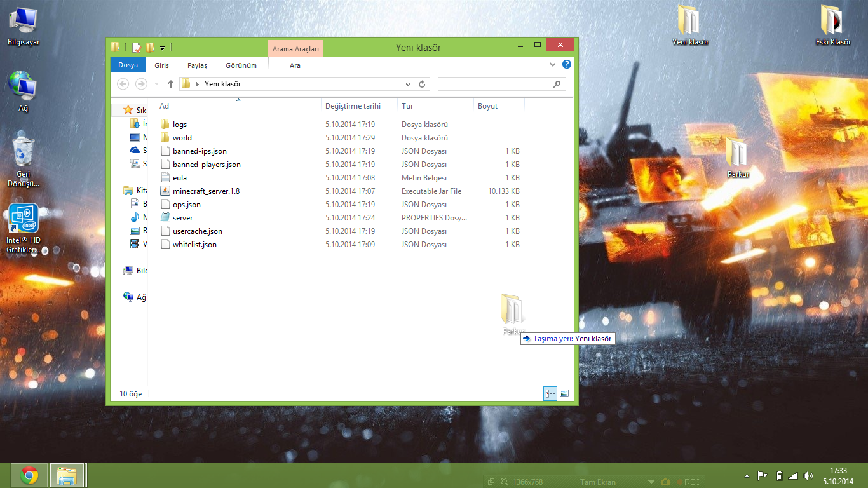Open the Ağ desktop icon

[24, 91]
